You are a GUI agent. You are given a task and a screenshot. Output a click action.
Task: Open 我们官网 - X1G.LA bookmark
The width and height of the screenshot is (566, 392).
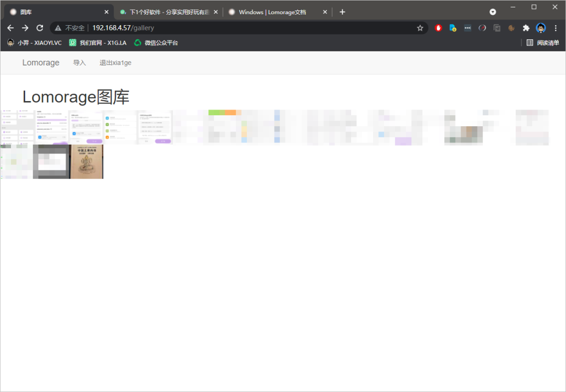98,42
